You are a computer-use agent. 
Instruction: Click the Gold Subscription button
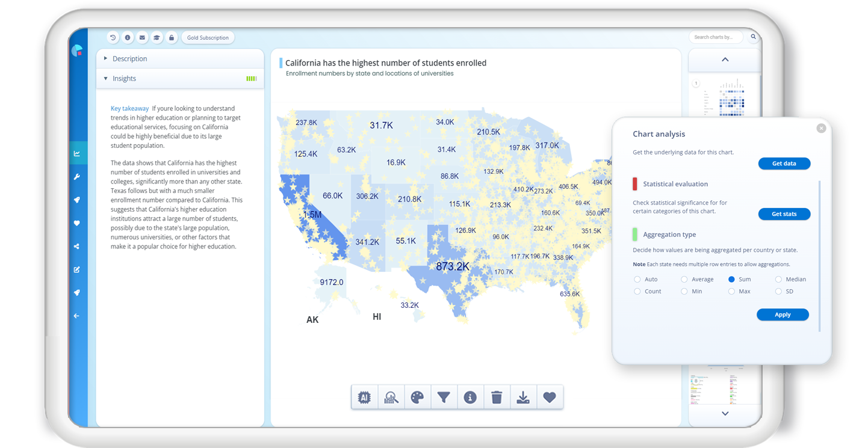208,38
